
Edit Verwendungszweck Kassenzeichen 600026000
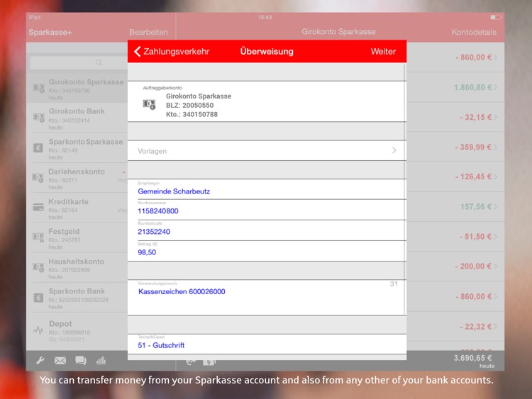pos(267,297)
